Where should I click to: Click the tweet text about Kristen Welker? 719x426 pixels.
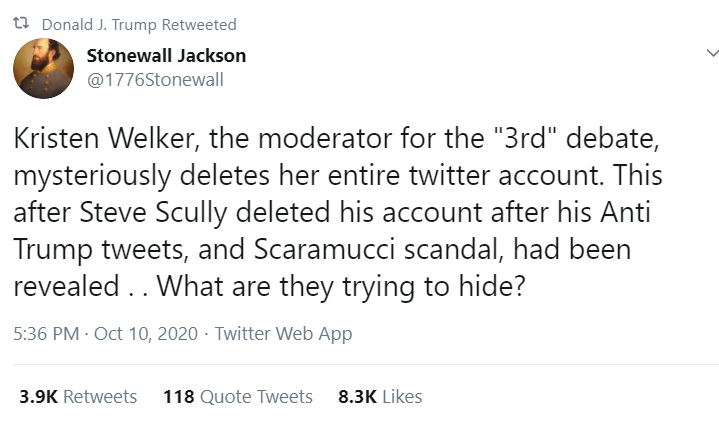click(338, 212)
